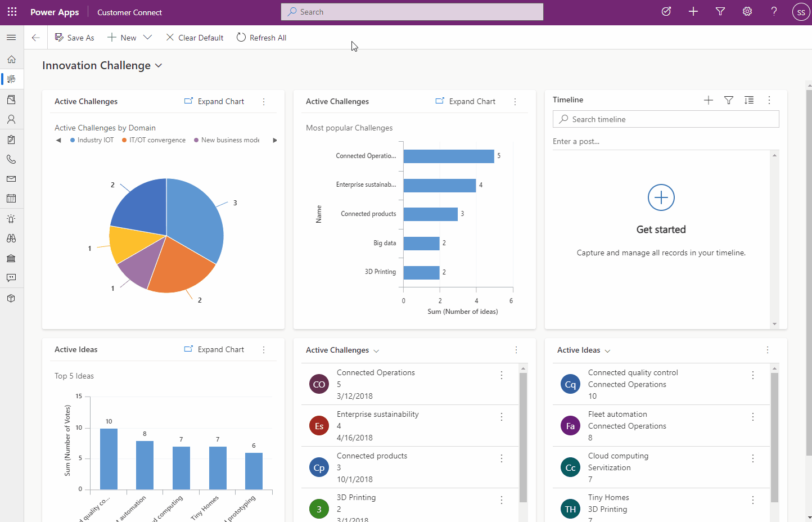The height and width of the screenshot is (522, 812).
Task: Click the Search timeline input field
Action: tap(666, 119)
